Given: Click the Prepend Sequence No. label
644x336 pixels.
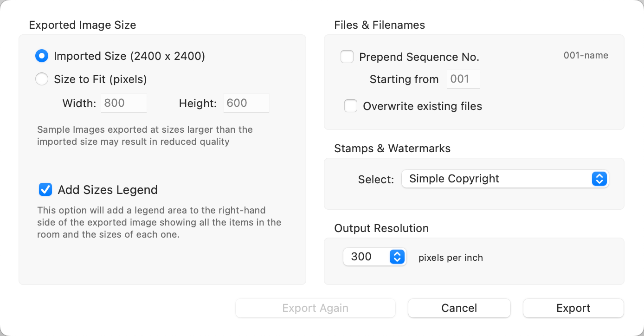Looking at the screenshot, I should 419,57.
